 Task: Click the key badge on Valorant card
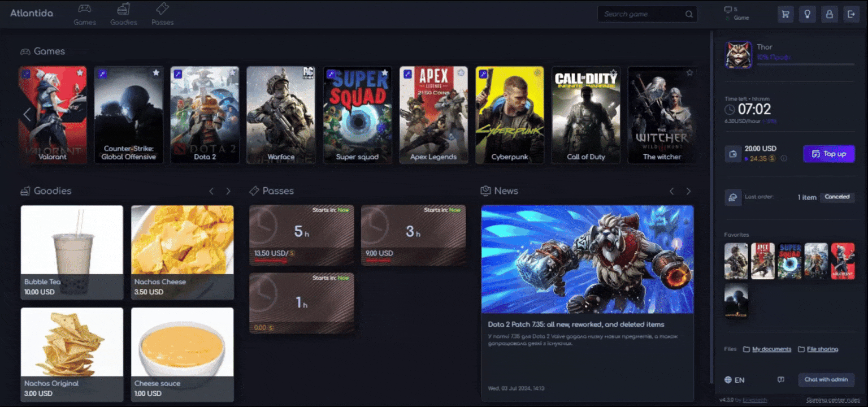25,74
